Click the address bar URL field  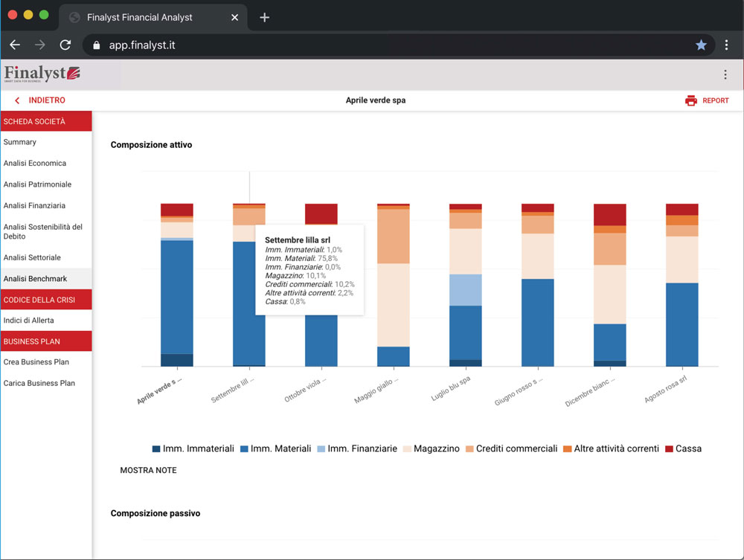click(372, 45)
